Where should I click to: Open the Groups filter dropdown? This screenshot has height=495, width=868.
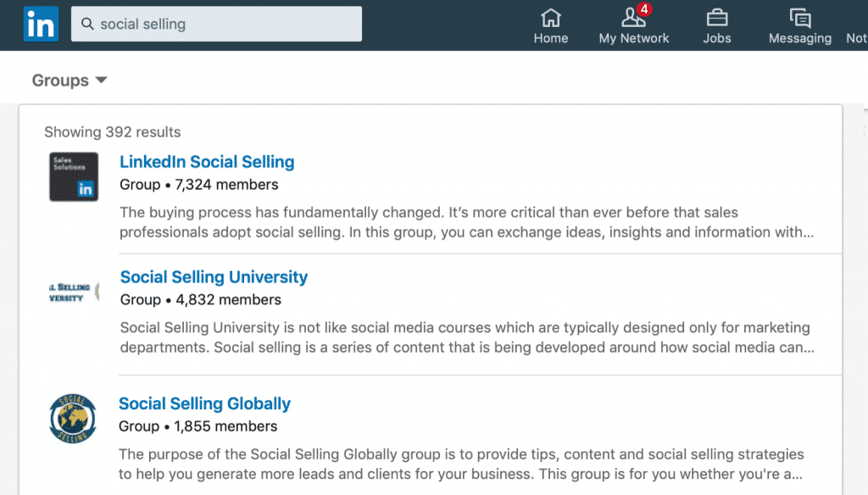tap(70, 81)
